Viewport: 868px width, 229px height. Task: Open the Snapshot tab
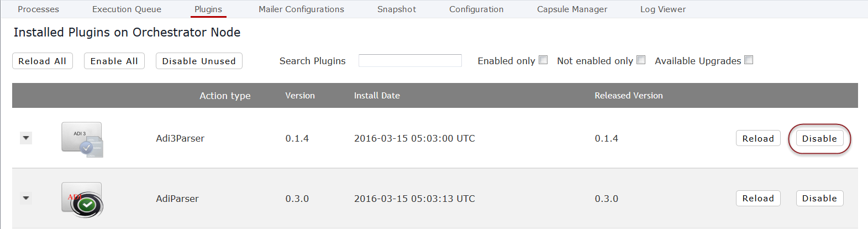click(x=397, y=9)
